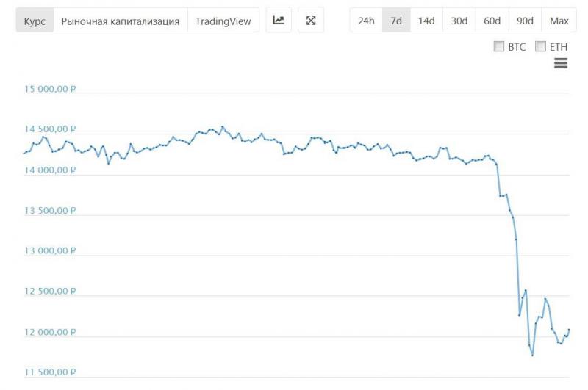Toggle the ETH comparison checkbox
Screen dimensions: 588x390
(x=541, y=46)
